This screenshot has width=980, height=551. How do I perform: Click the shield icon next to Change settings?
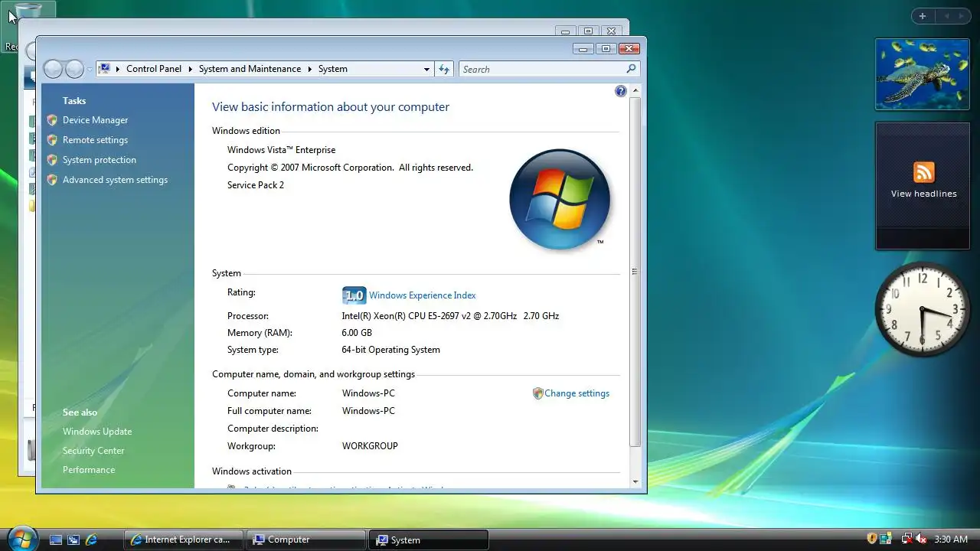[537, 393]
